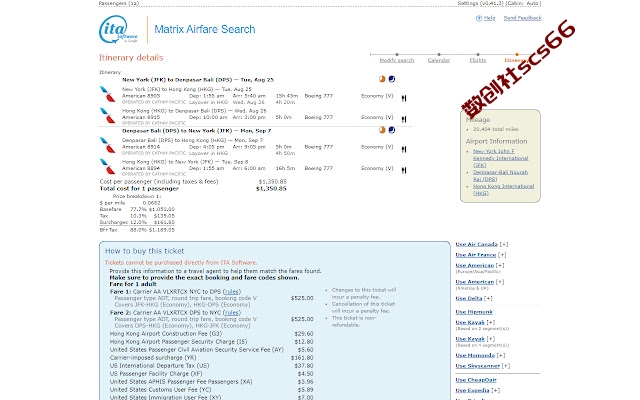The height and width of the screenshot is (400, 640).
Task: Click blue icon on JFK to DPS header
Action: (392, 79)
